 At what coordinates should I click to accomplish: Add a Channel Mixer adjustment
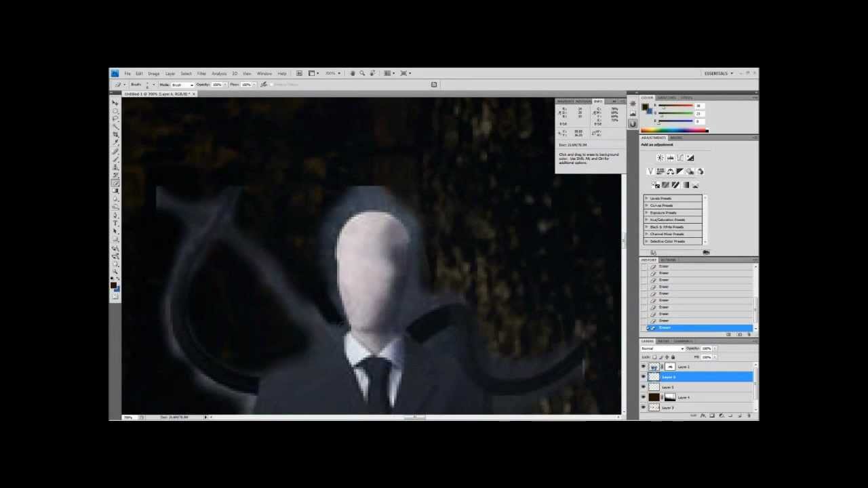point(700,171)
